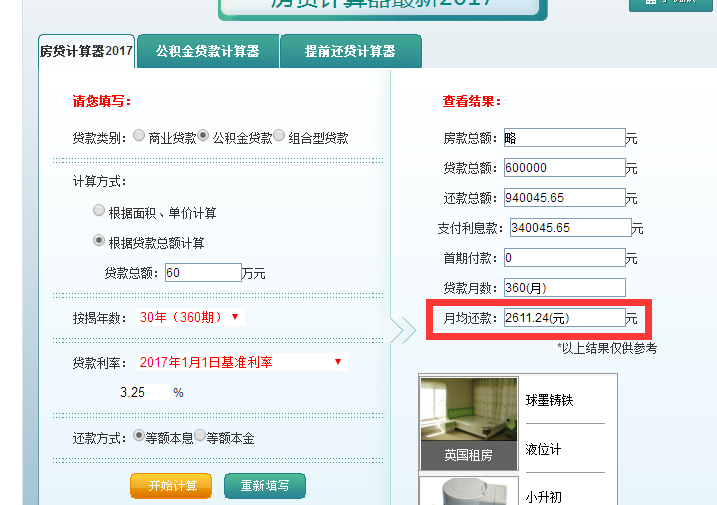
Task: Click the 首期付款 0 field
Action: point(565,258)
